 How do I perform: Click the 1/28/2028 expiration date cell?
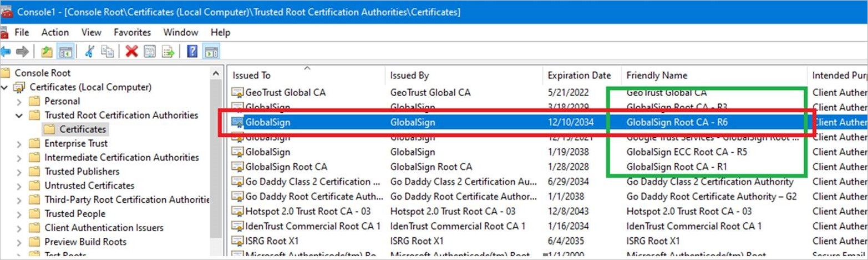[x=568, y=167]
